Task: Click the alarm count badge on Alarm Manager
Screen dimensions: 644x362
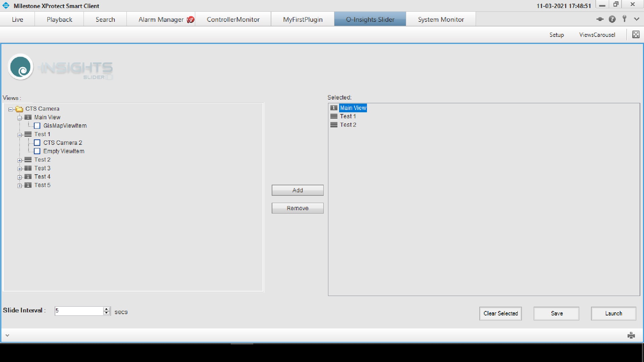Action: pyautogui.click(x=191, y=19)
